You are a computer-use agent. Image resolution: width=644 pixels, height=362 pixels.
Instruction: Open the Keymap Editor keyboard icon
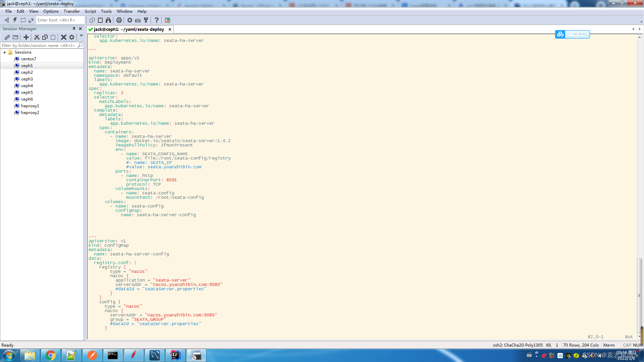(x=138, y=20)
